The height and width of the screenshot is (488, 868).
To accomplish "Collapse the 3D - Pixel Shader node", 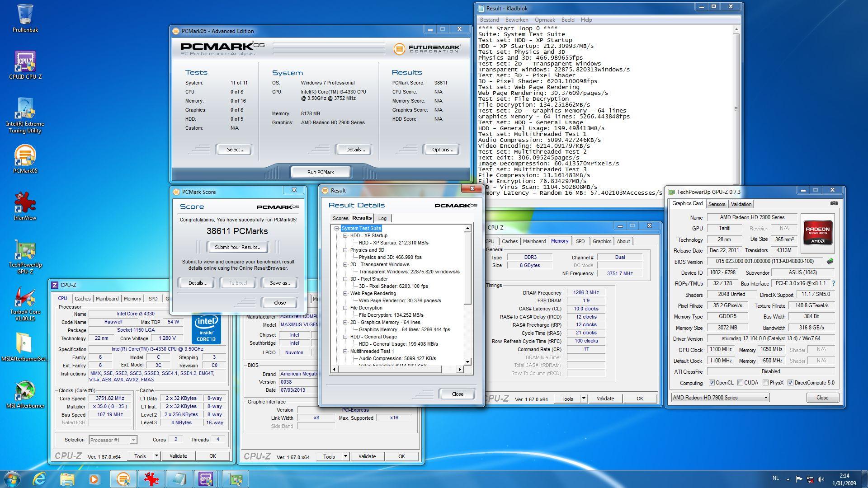I will (345, 279).
